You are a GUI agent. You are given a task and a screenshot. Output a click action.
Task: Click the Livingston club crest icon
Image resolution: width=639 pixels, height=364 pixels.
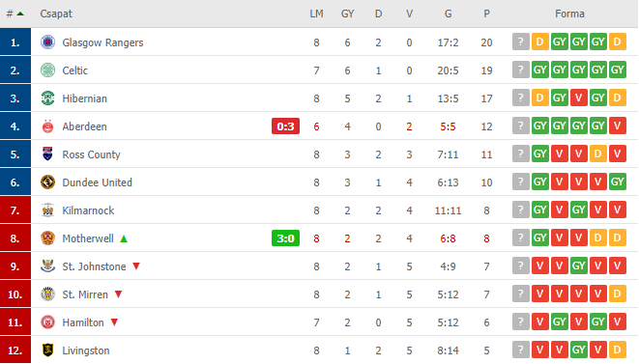point(47,350)
